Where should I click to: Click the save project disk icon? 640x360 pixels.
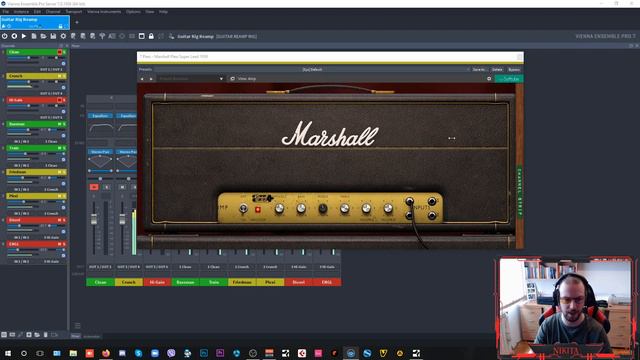(x=53, y=36)
